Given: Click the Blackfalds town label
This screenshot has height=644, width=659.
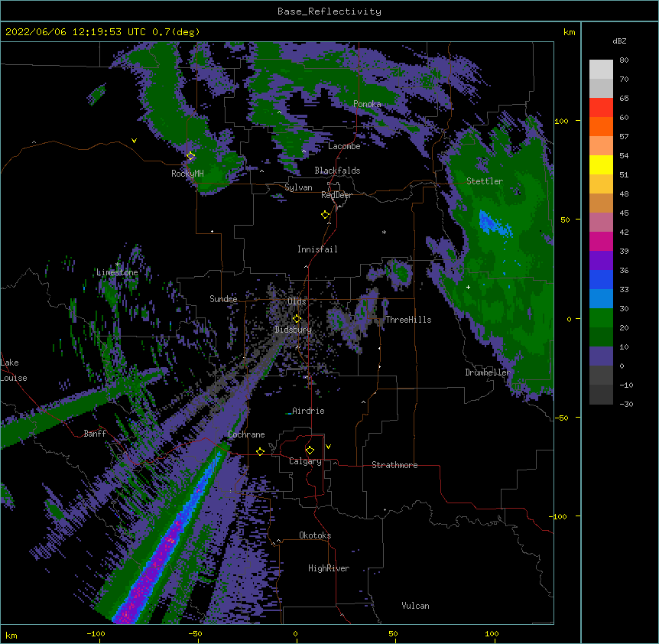Looking at the screenshot, I should [x=337, y=171].
